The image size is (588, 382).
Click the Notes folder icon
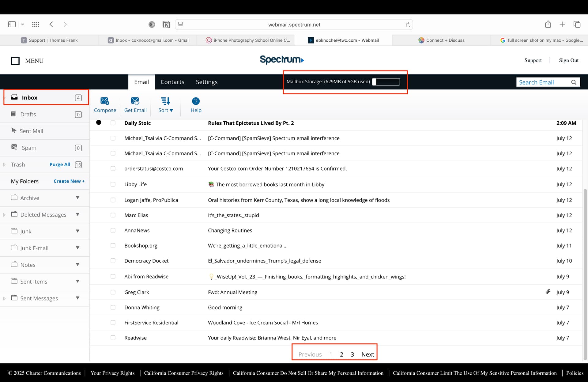(14, 264)
